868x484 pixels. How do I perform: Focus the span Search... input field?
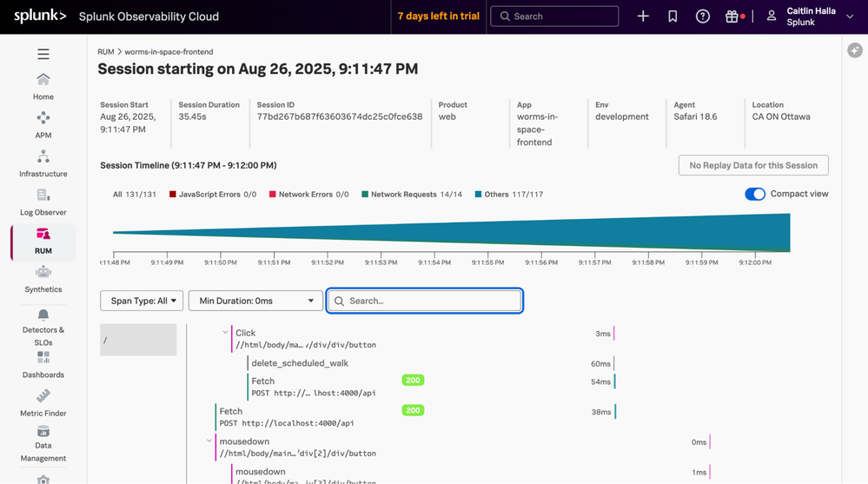pyautogui.click(x=425, y=301)
